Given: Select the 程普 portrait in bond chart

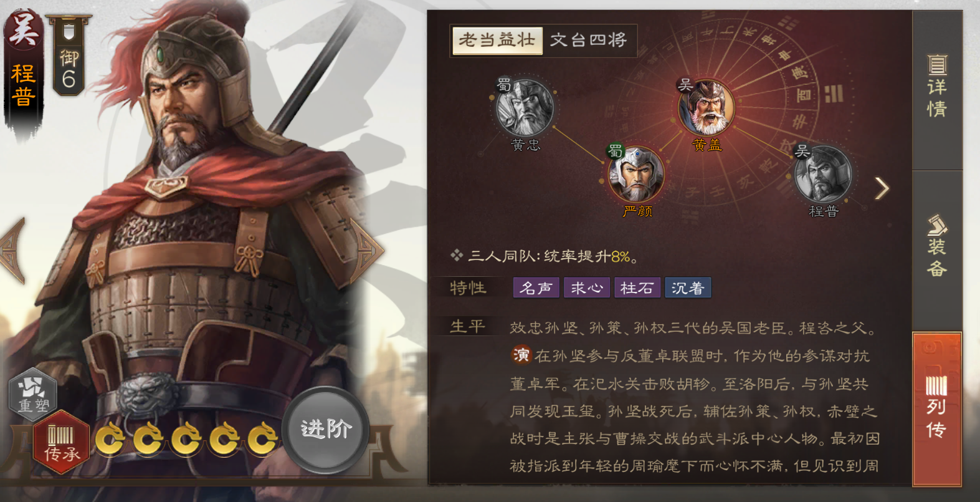Looking at the screenshot, I should (x=822, y=174).
